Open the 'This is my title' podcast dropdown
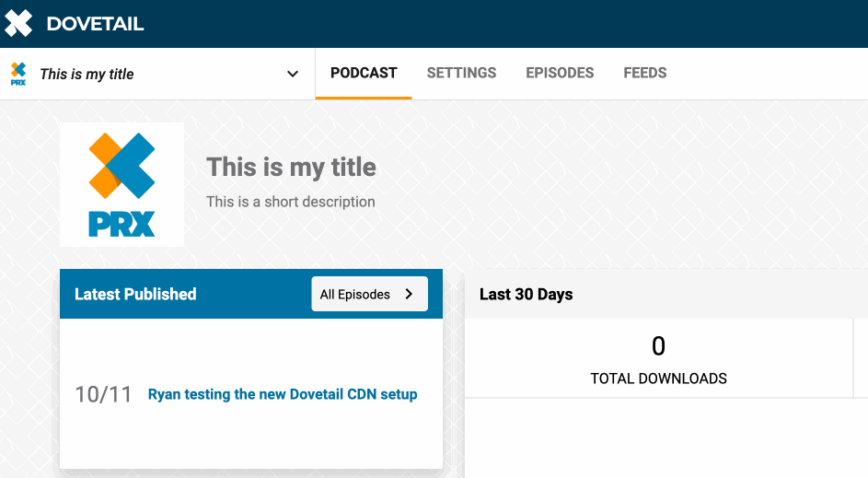This screenshot has height=478, width=868. [x=157, y=74]
